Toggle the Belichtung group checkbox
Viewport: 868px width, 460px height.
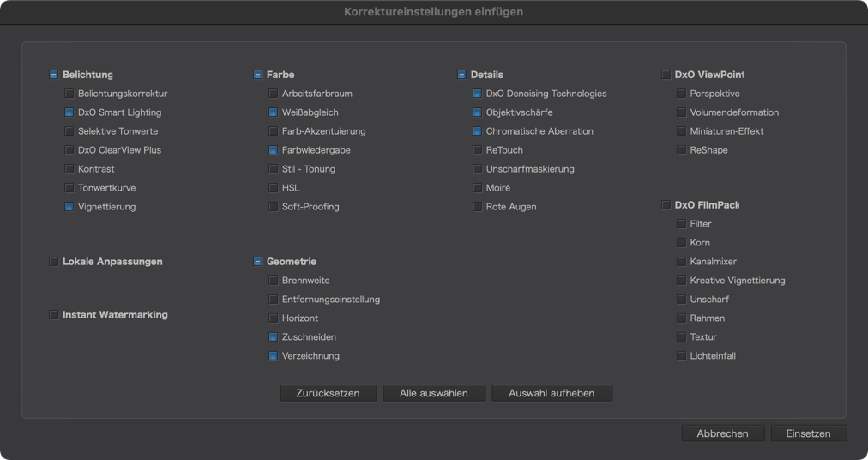tap(54, 75)
